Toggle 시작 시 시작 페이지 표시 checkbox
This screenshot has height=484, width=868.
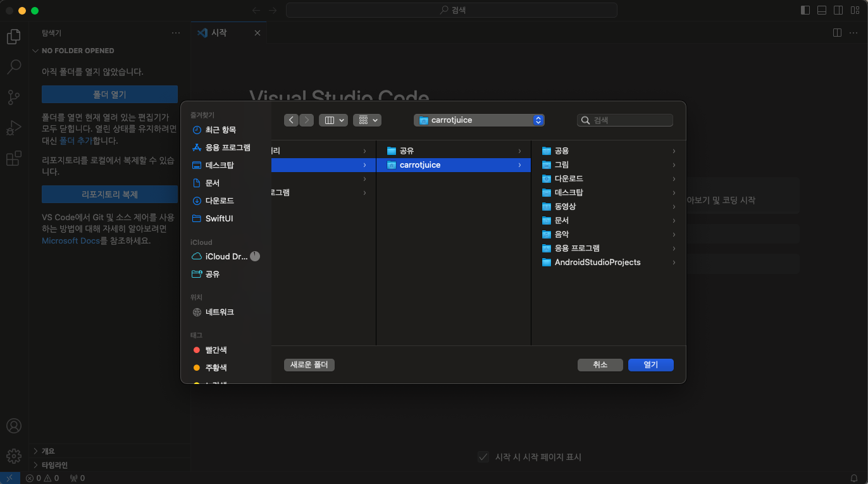coord(483,457)
